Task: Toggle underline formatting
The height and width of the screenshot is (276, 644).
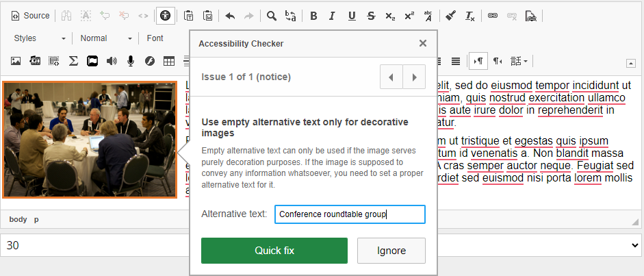Action: 352,16
